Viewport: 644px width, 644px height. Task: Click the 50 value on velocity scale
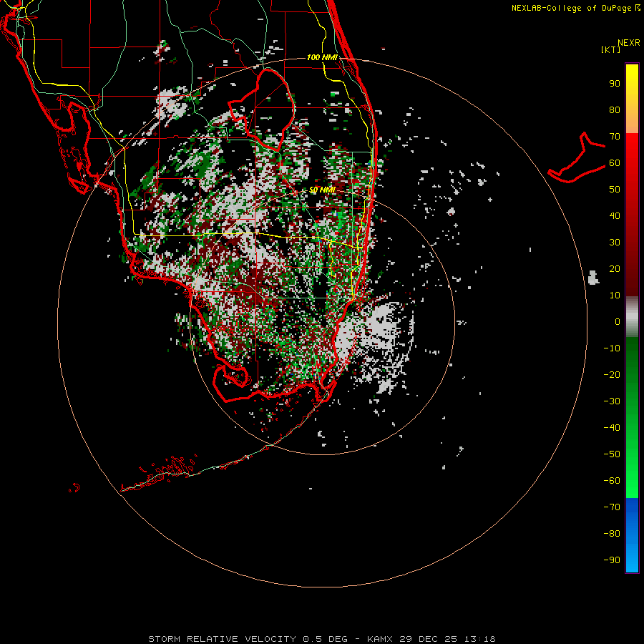[615, 190]
